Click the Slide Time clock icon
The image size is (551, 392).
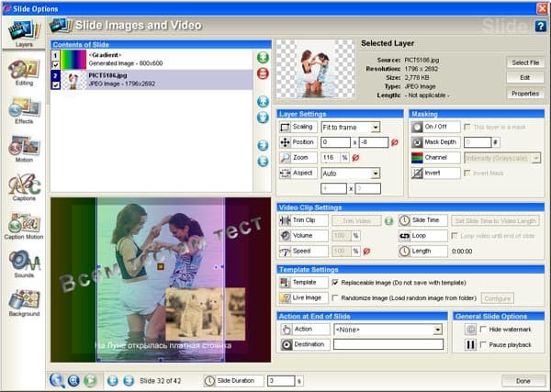(404, 220)
